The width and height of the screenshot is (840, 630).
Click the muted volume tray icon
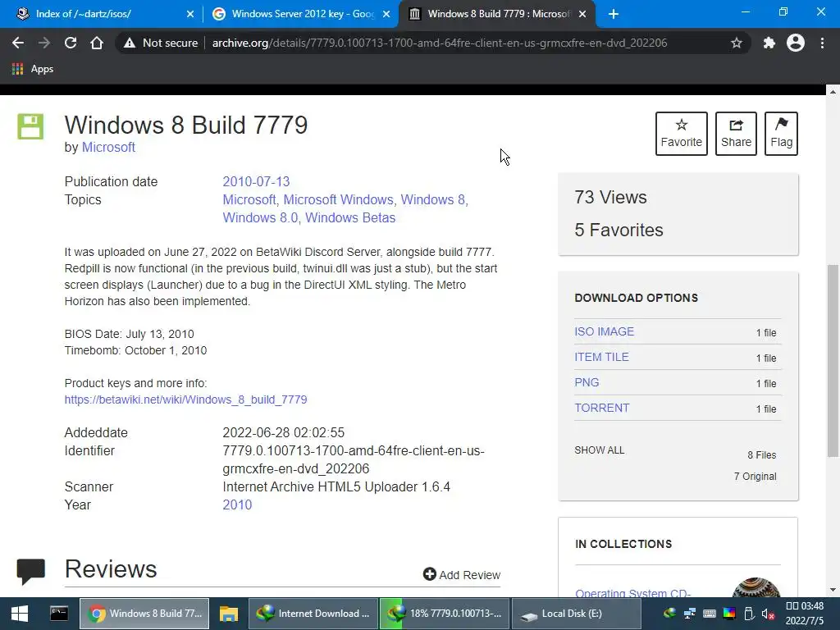pyautogui.click(x=768, y=614)
